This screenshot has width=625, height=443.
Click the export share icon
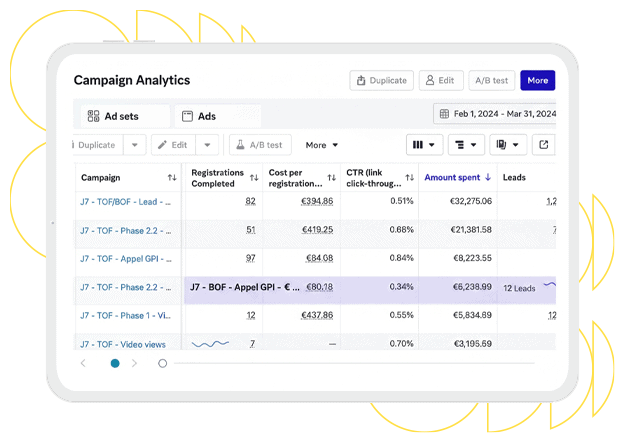[543, 145]
